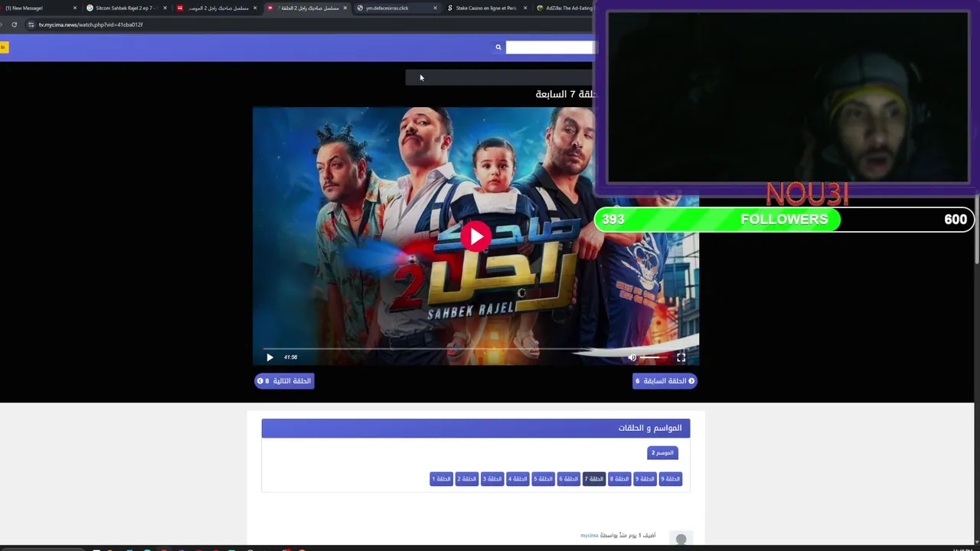Click the tv.mycima.news address bar URL
The width and height of the screenshot is (980, 551).
coord(90,24)
